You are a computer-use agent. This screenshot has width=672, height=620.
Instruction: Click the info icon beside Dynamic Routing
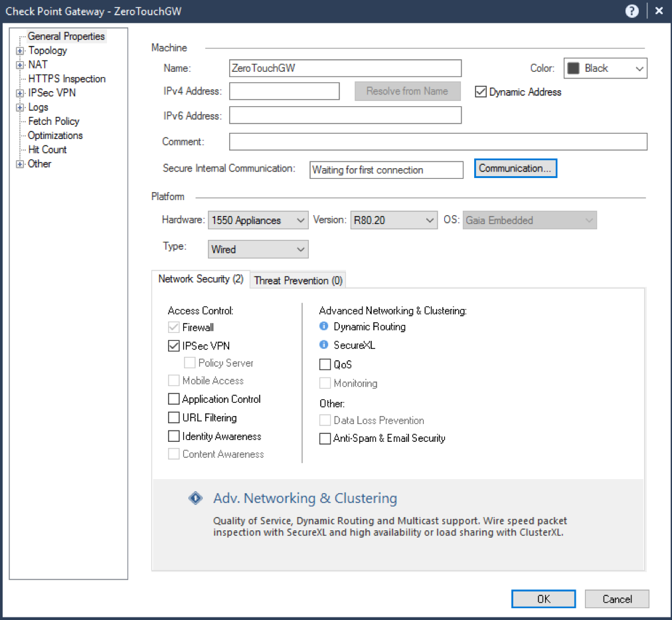[x=323, y=326]
